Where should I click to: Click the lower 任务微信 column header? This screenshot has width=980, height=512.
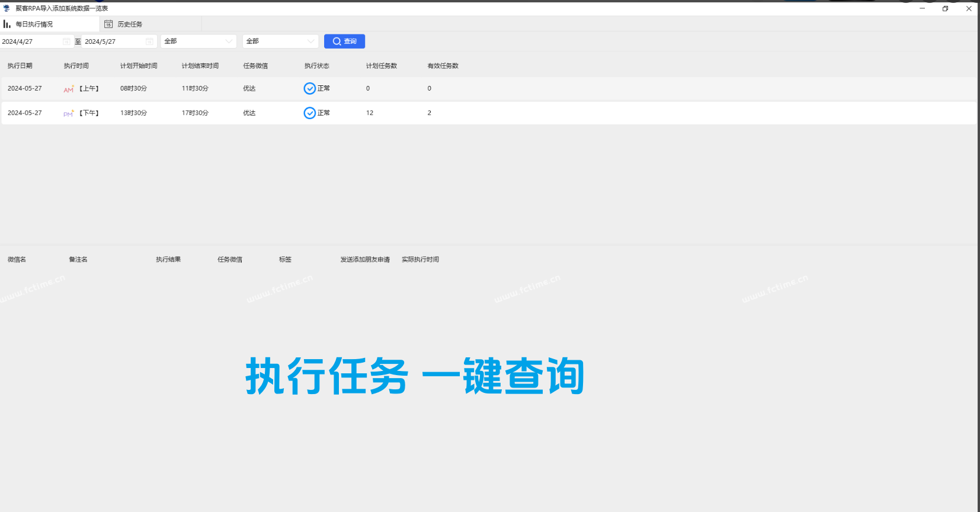[x=230, y=260]
